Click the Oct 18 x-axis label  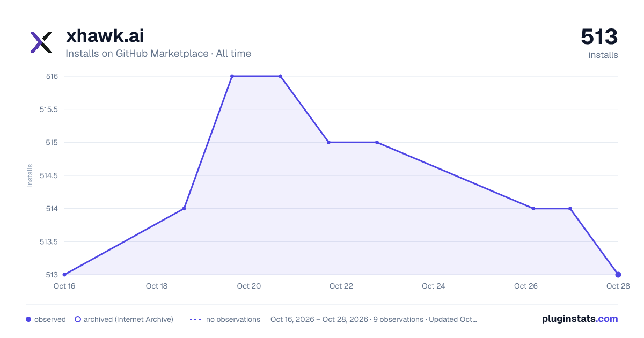click(157, 286)
